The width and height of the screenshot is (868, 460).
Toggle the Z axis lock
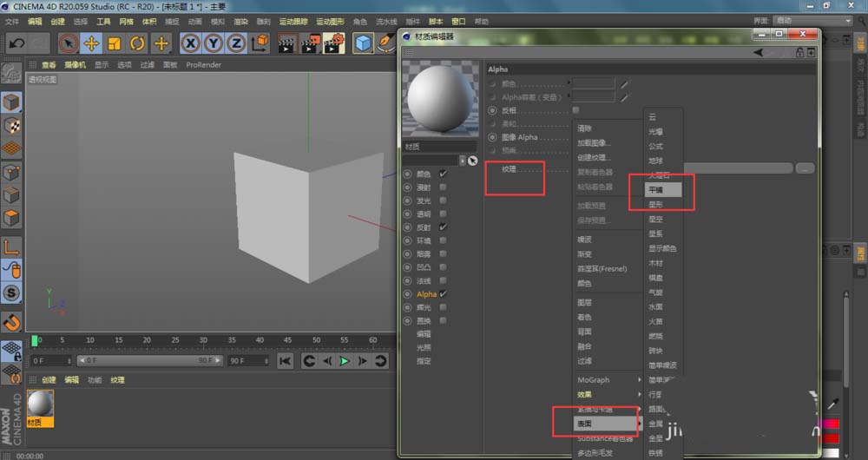point(236,43)
